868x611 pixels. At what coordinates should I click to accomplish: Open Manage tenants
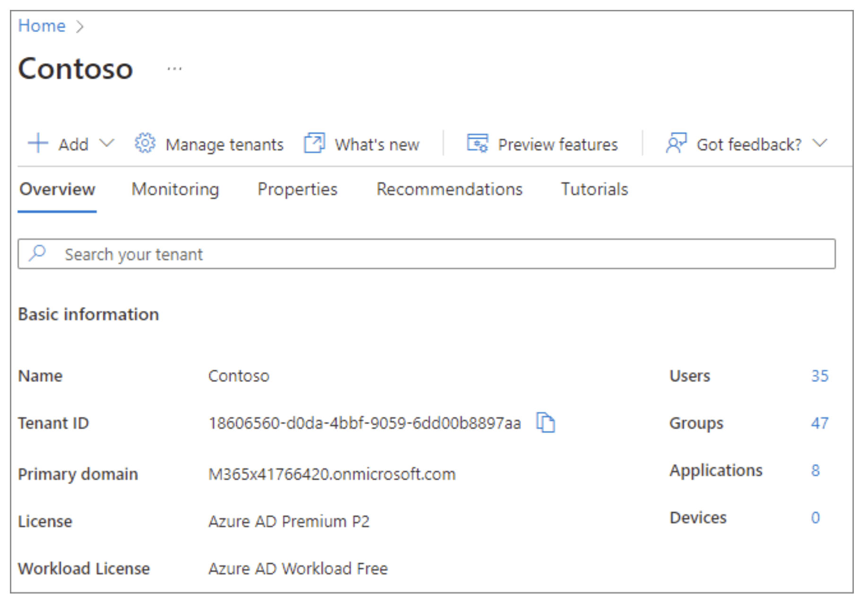[x=225, y=144]
